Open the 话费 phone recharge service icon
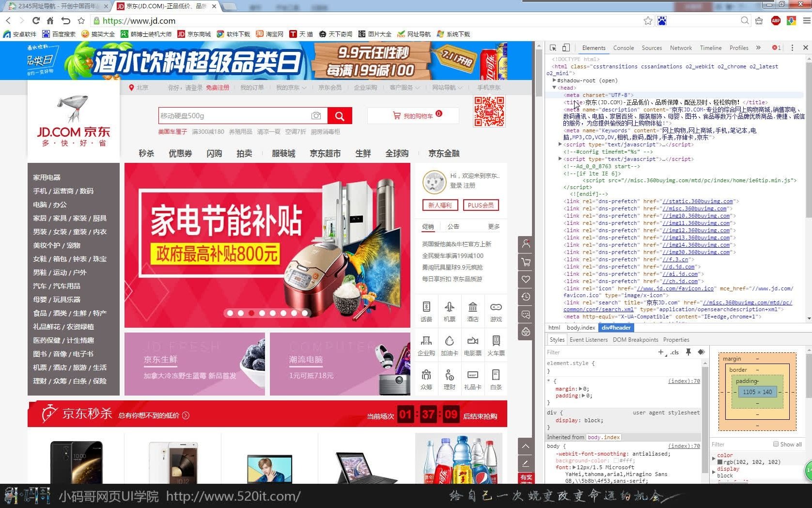Viewport: 812px width, 508px height. [x=426, y=312]
